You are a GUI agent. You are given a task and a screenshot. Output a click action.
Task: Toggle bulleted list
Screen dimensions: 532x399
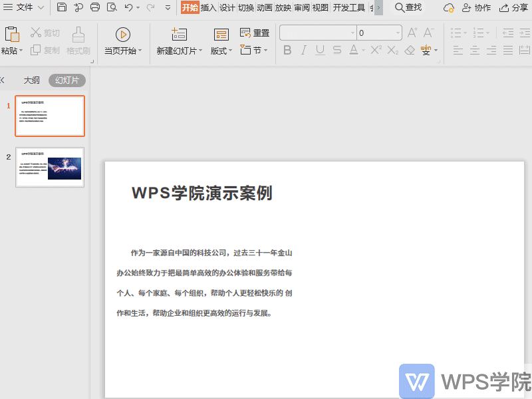(x=456, y=33)
